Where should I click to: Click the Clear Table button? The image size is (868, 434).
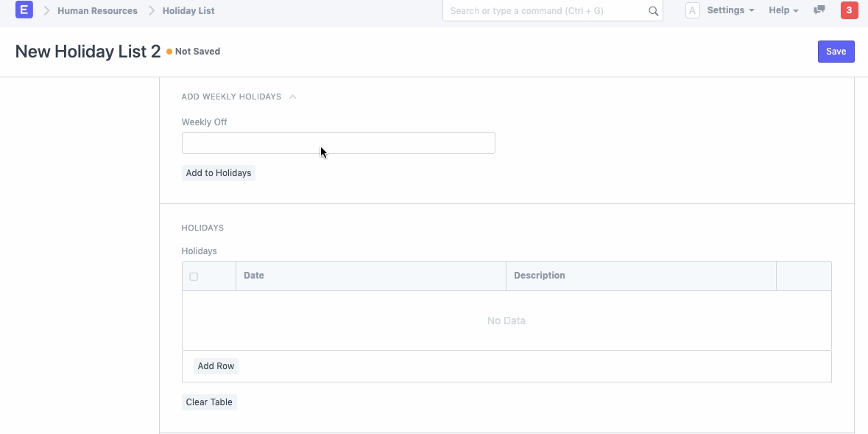tap(209, 402)
